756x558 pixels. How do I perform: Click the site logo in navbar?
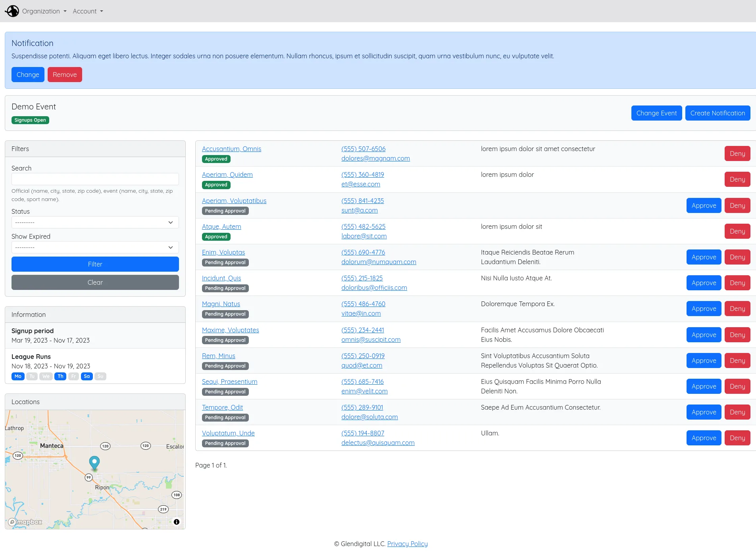12,11
